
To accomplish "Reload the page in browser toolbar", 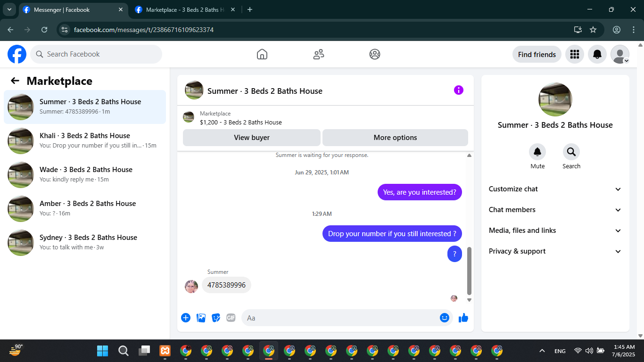I will click(44, 30).
